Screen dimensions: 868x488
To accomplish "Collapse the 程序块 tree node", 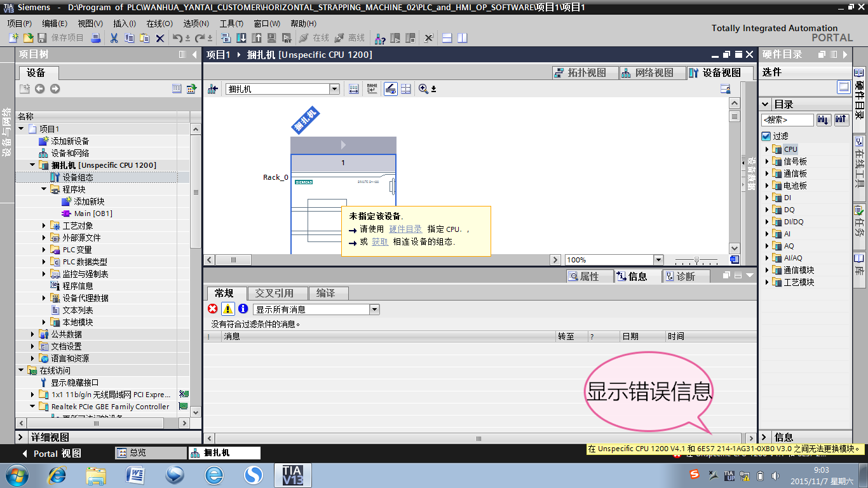I will click(x=44, y=189).
